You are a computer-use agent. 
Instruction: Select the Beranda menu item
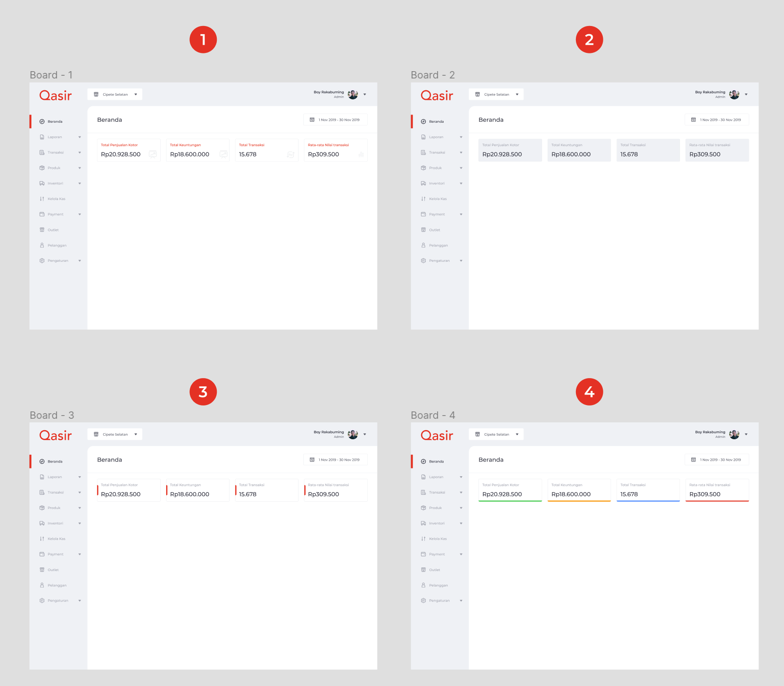tap(56, 121)
